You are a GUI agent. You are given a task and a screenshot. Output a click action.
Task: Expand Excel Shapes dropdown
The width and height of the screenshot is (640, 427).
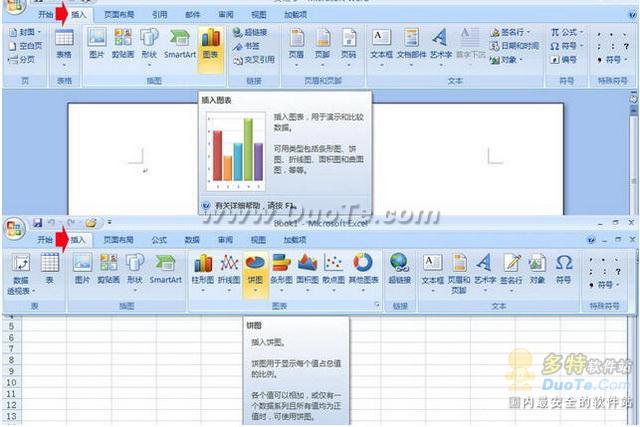135,291
